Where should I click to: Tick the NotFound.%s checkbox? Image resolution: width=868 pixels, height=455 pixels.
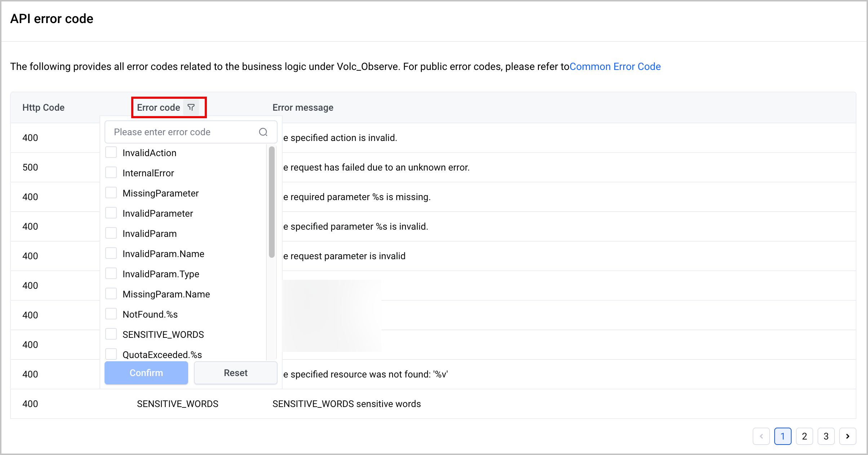tap(111, 314)
